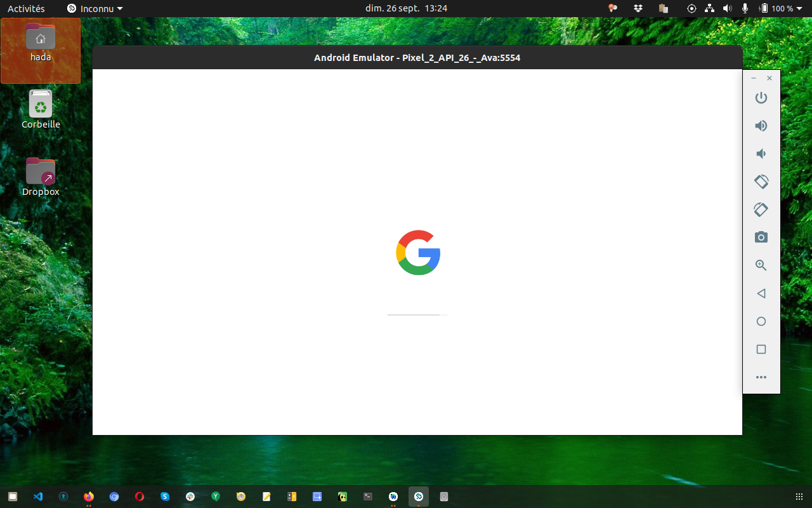Open the screenshot tool in the taskbar
The width and height of the screenshot is (812, 508).
[x=317, y=497]
